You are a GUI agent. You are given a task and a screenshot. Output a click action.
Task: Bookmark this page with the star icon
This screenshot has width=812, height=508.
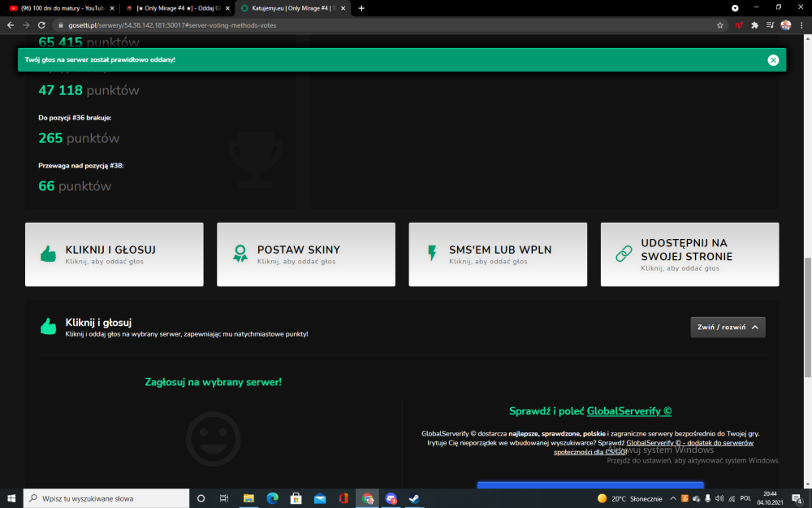[719, 25]
